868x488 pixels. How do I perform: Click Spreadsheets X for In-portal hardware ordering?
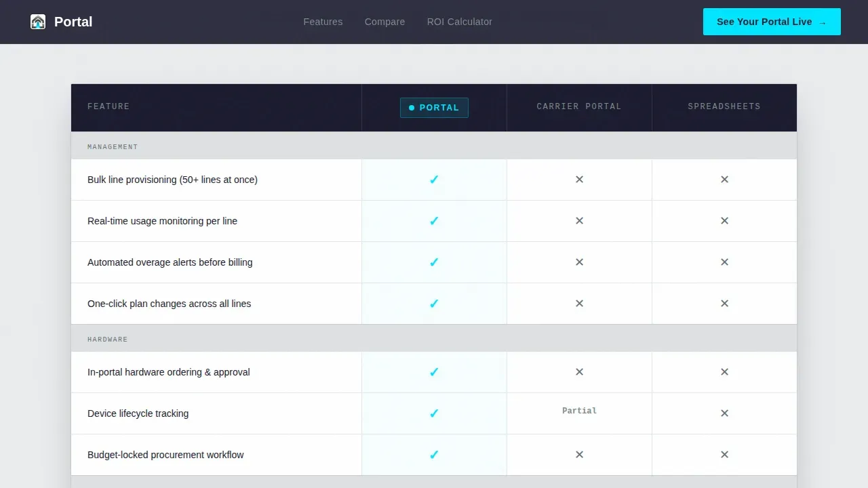(x=724, y=372)
